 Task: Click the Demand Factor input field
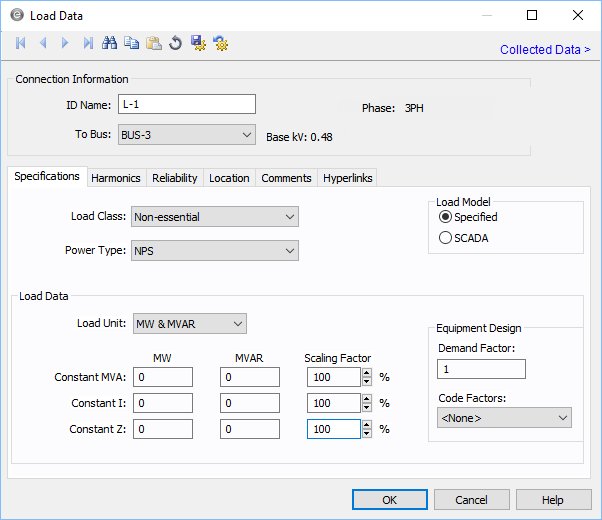pyautogui.click(x=481, y=369)
